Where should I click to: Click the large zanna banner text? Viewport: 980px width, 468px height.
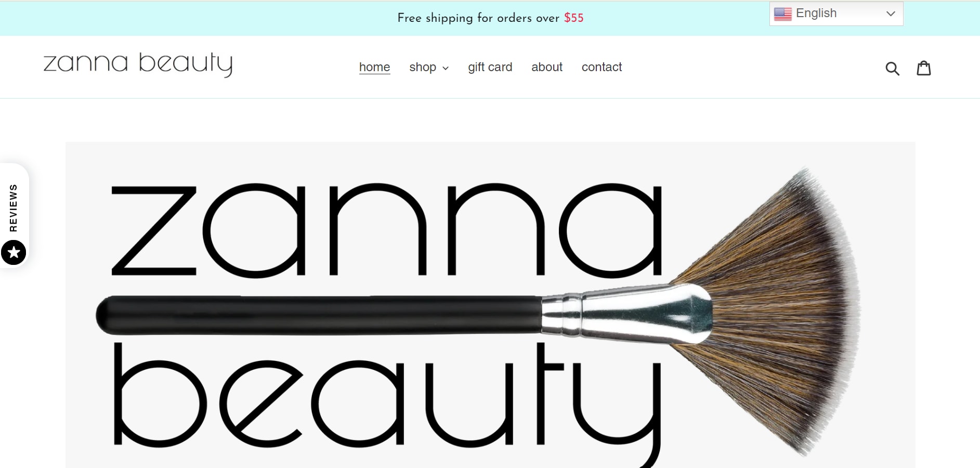point(387,229)
